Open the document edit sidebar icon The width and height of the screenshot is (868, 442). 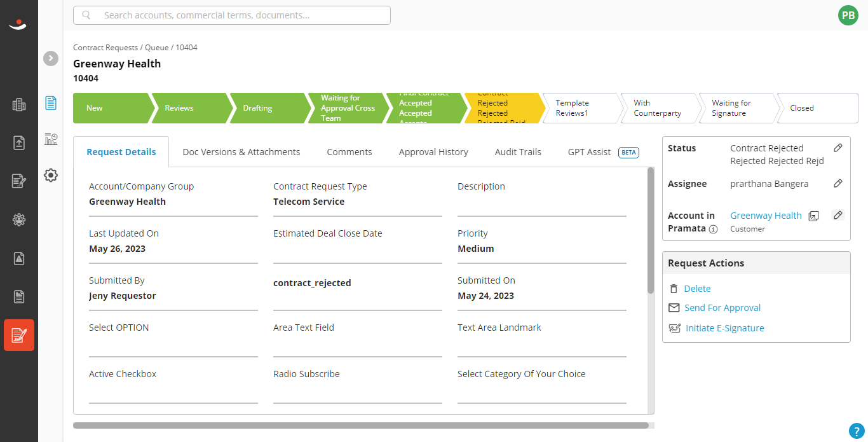click(x=19, y=181)
